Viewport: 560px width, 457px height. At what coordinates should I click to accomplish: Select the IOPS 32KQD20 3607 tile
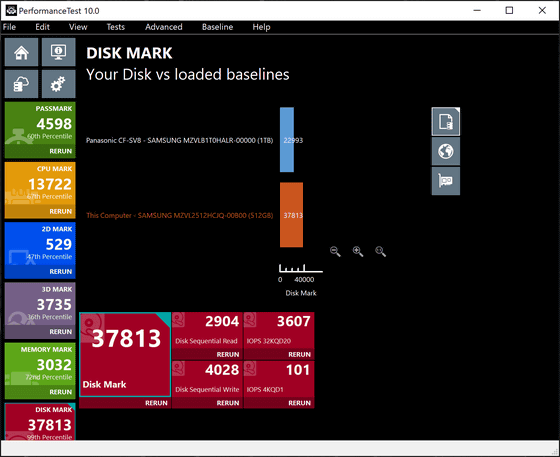279,330
